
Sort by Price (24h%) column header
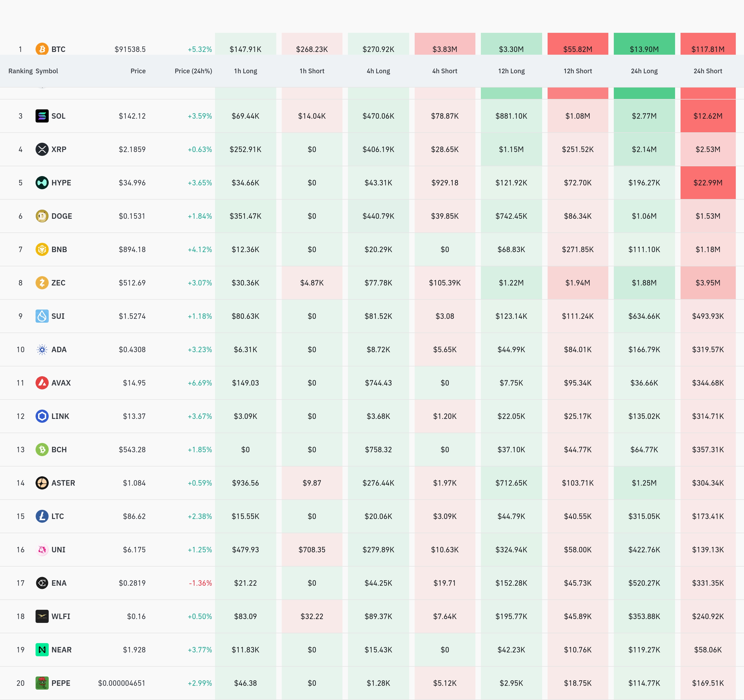[193, 71]
